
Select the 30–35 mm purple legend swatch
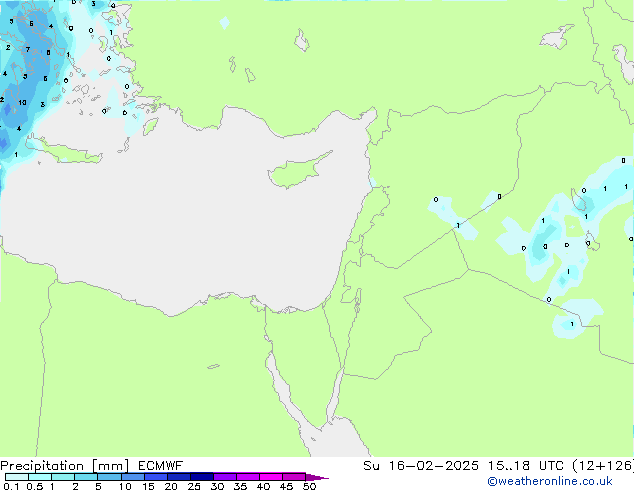[x=225, y=477]
